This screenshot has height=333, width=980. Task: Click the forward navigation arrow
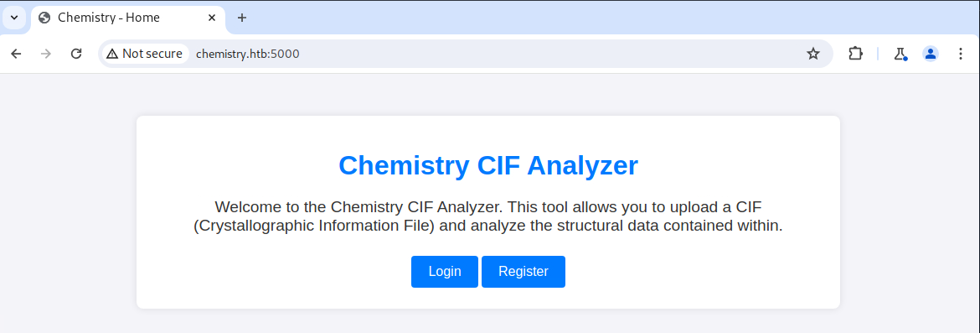click(45, 54)
